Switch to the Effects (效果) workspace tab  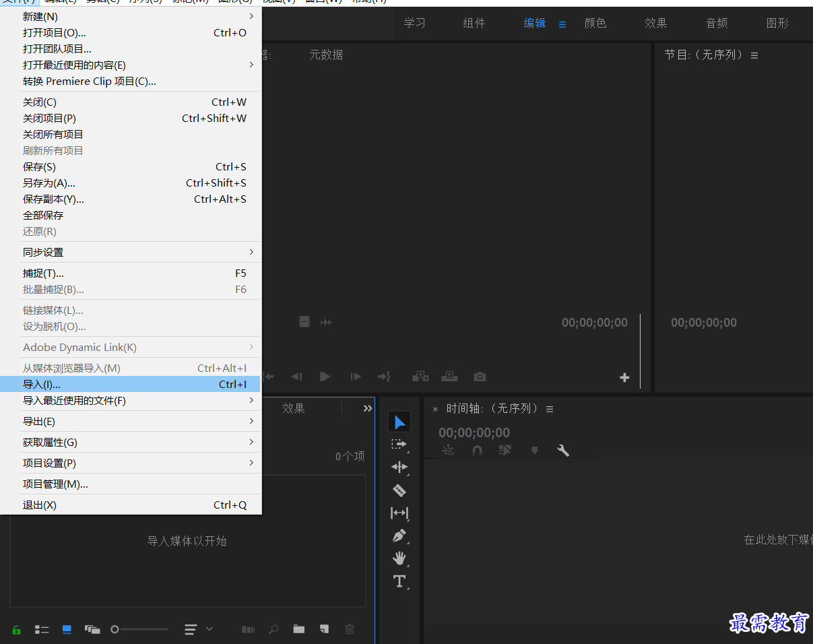click(656, 23)
